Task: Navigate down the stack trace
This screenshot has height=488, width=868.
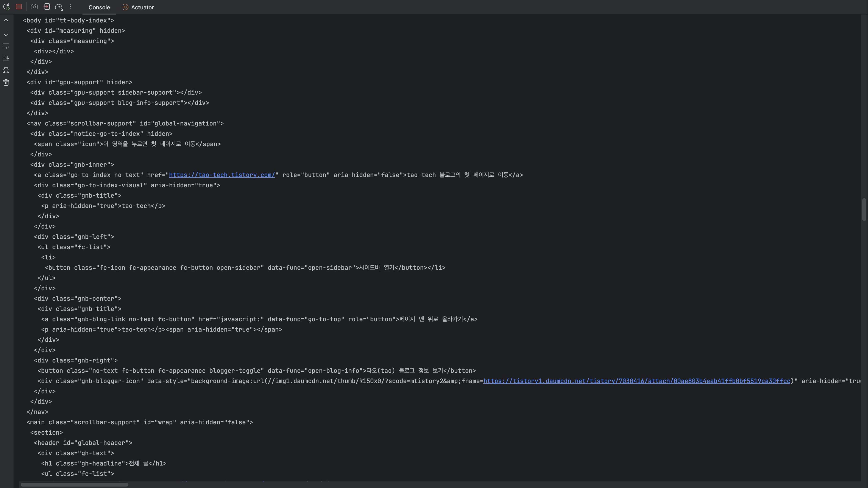Action: (x=6, y=34)
